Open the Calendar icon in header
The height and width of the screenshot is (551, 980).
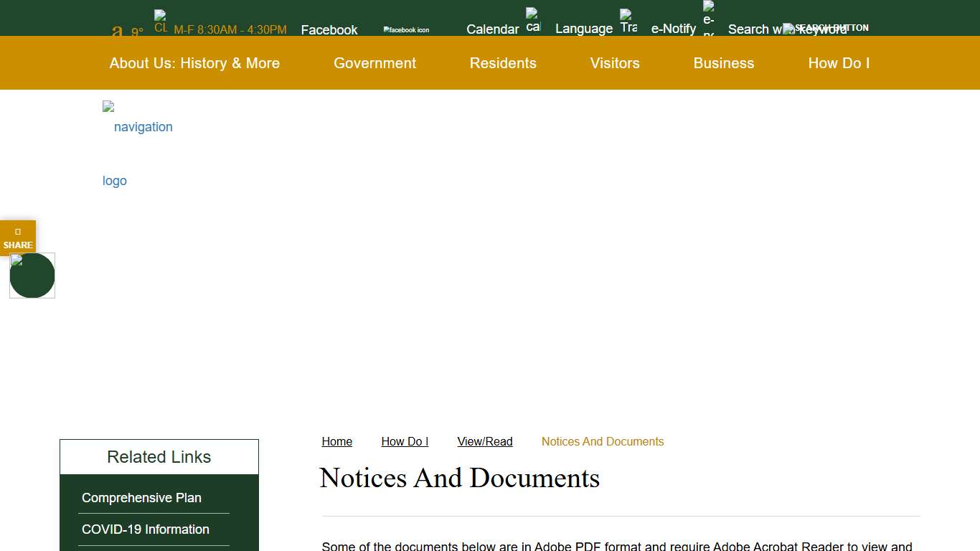(532, 21)
